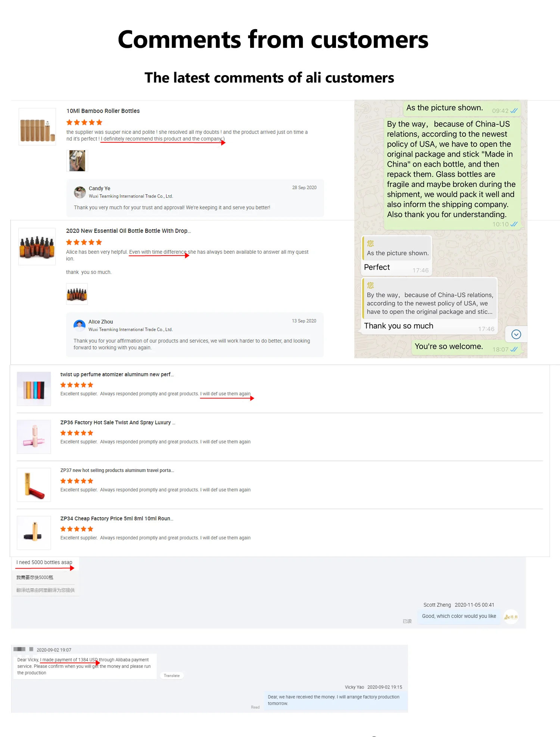View the essential oil review's attached photo
The image size is (560, 737).
77,294
